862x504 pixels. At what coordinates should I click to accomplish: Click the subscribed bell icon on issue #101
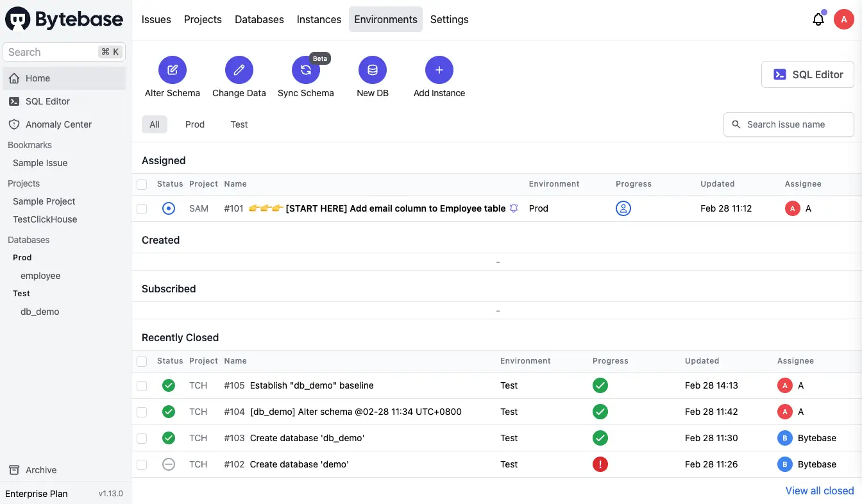tap(514, 208)
